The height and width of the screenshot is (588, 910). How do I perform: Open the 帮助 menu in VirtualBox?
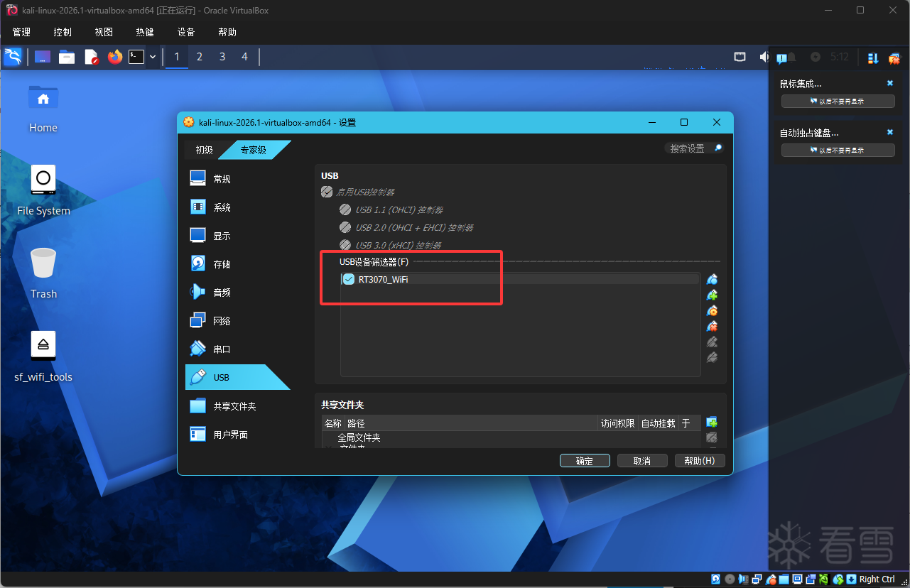tap(227, 32)
